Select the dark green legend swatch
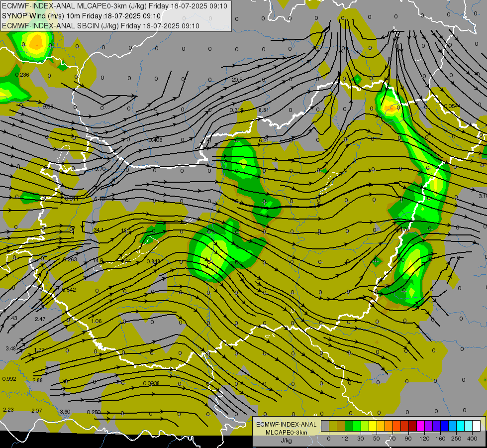Screen dimensions: 487x448 349,426
